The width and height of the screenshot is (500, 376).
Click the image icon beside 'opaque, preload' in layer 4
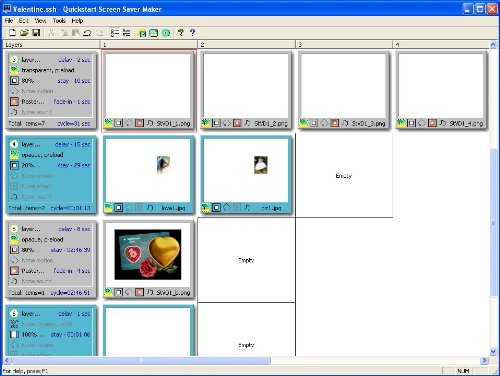tap(14, 155)
